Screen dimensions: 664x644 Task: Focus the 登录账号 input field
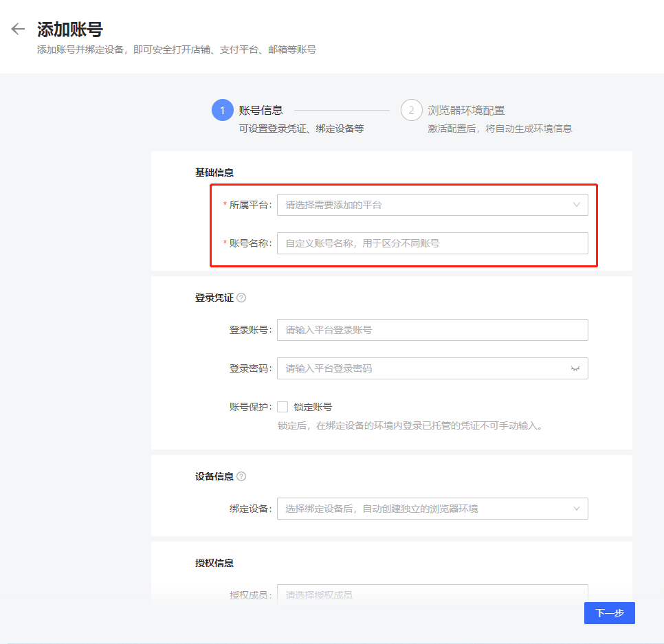pyautogui.click(x=432, y=330)
